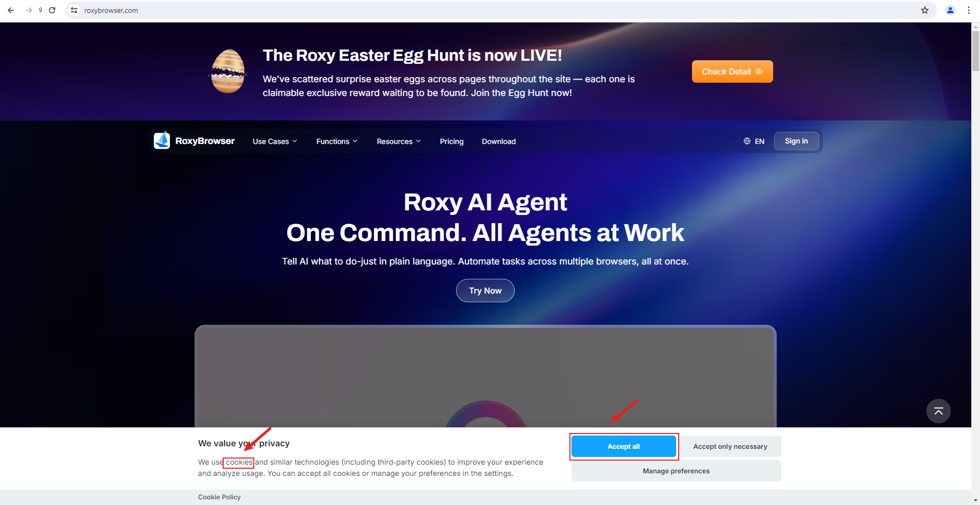Click the orange Check Detail button

coord(732,71)
